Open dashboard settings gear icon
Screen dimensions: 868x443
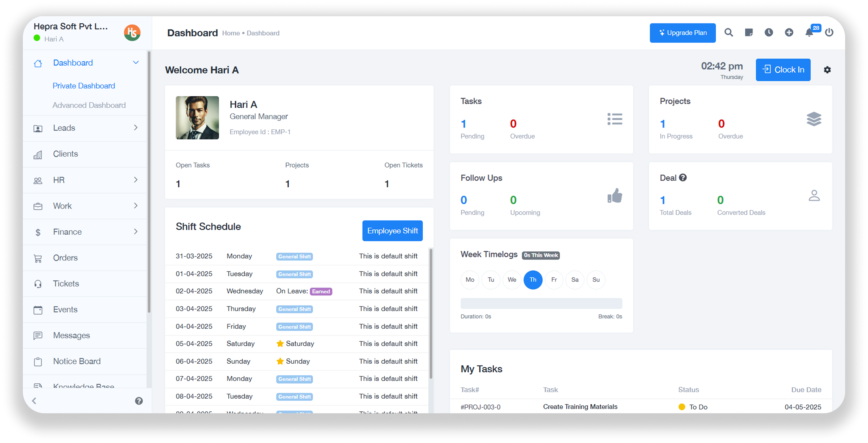click(x=827, y=70)
